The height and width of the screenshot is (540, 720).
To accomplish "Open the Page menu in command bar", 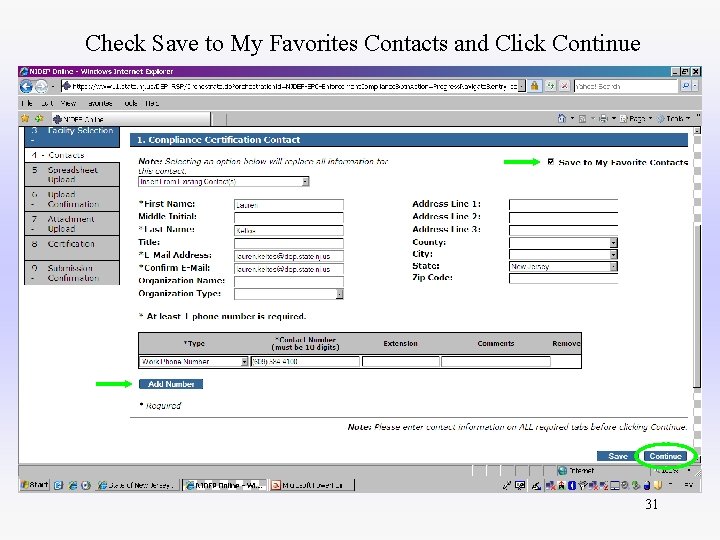I will click(x=636, y=118).
